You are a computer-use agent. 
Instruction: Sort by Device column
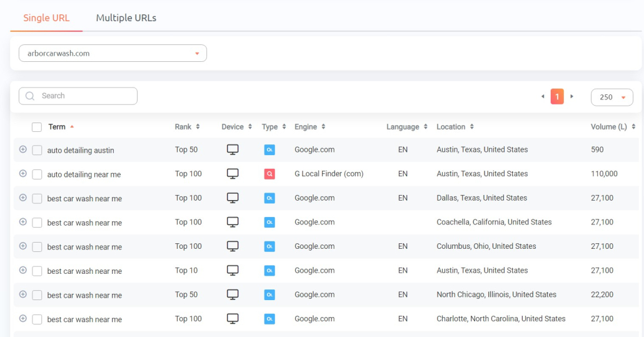click(236, 127)
